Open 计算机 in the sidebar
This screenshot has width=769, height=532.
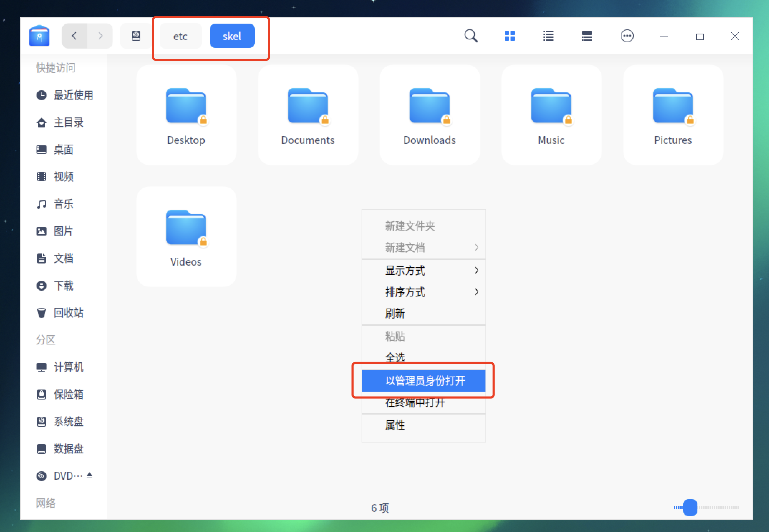coord(60,367)
